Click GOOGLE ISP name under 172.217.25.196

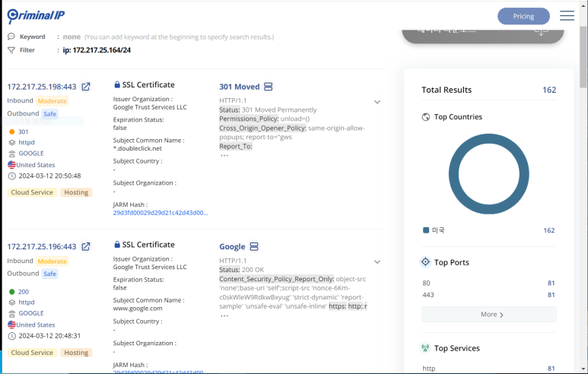coord(31,313)
